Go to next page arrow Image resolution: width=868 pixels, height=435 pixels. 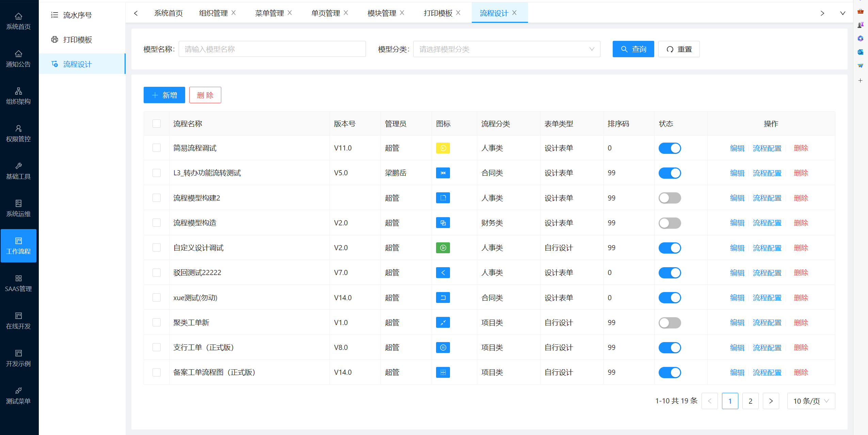coord(771,401)
